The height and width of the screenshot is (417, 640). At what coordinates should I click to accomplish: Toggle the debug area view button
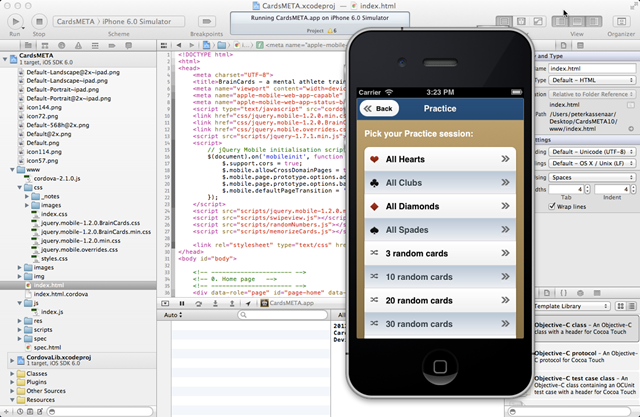(x=577, y=21)
